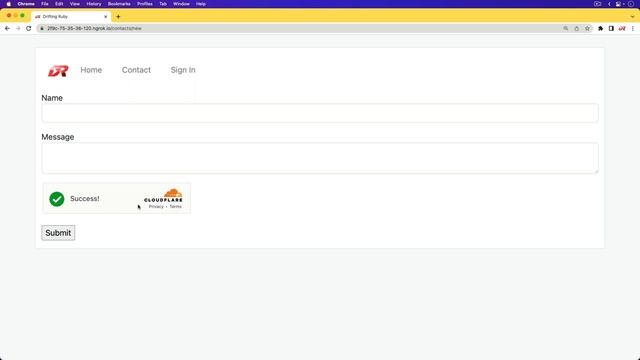Focus the Name input field

click(x=320, y=113)
